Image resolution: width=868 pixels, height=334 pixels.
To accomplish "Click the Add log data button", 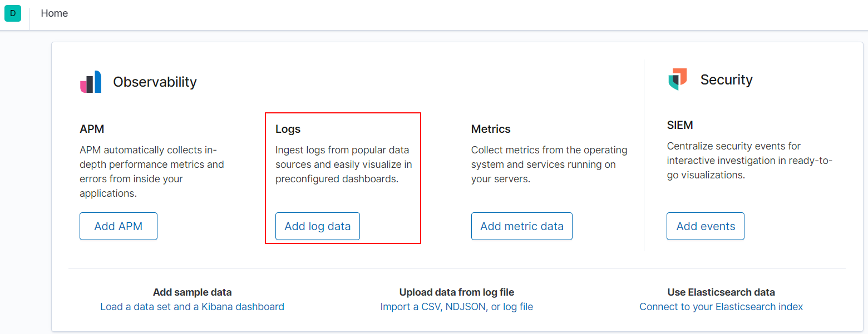I will [318, 226].
